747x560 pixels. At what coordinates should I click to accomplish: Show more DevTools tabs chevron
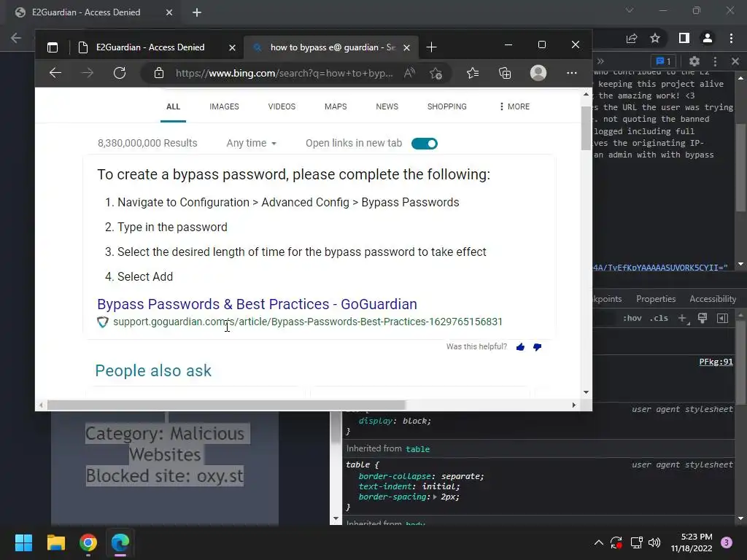click(x=600, y=61)
